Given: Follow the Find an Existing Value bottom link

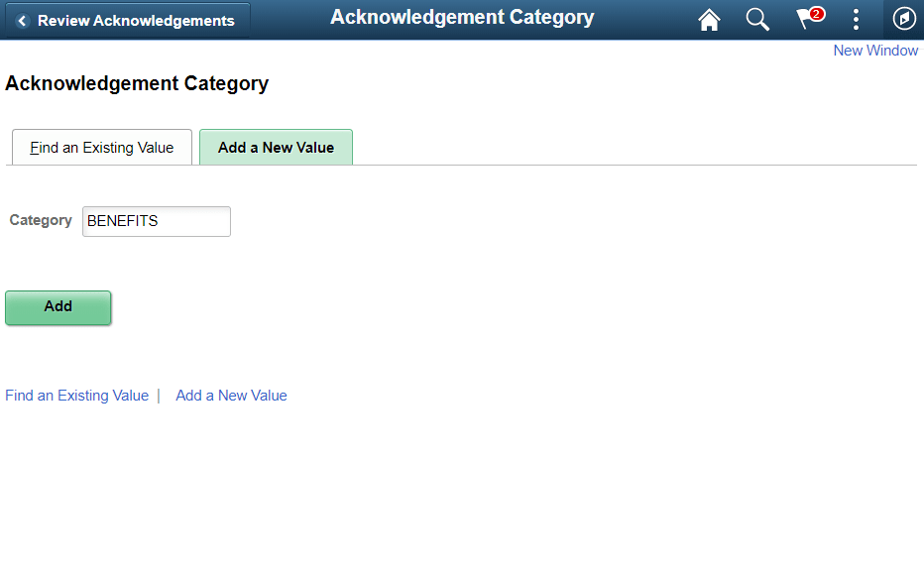Looking at the screenshot, I should point(76,395).
